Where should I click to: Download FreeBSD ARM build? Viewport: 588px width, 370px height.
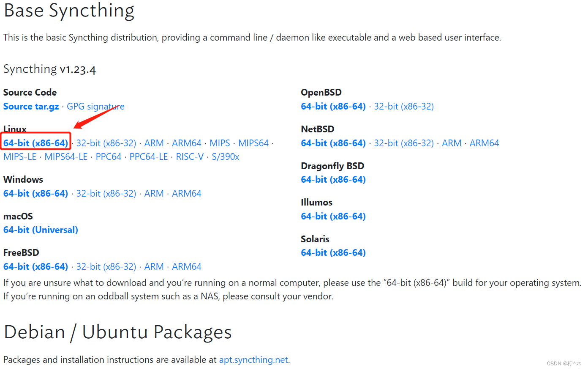[154, 267]
